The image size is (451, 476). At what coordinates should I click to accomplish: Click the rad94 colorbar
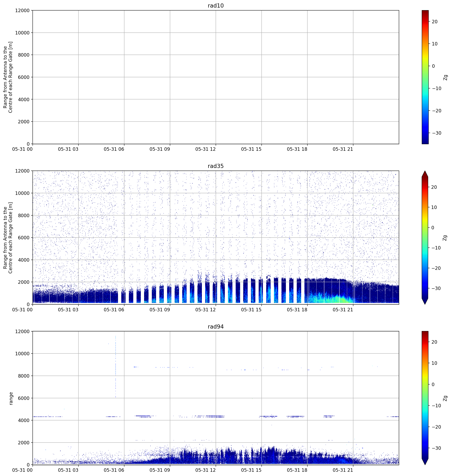(x=425, y=398)
